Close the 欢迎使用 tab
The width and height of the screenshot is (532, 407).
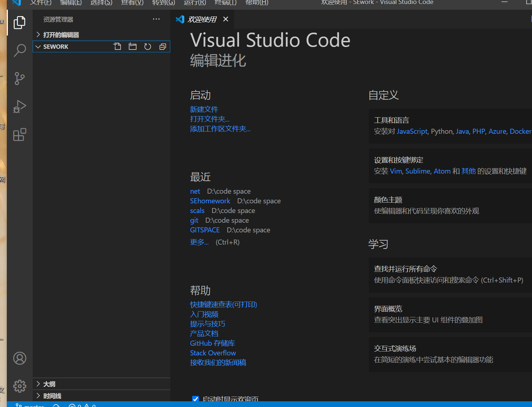point(225,19)
